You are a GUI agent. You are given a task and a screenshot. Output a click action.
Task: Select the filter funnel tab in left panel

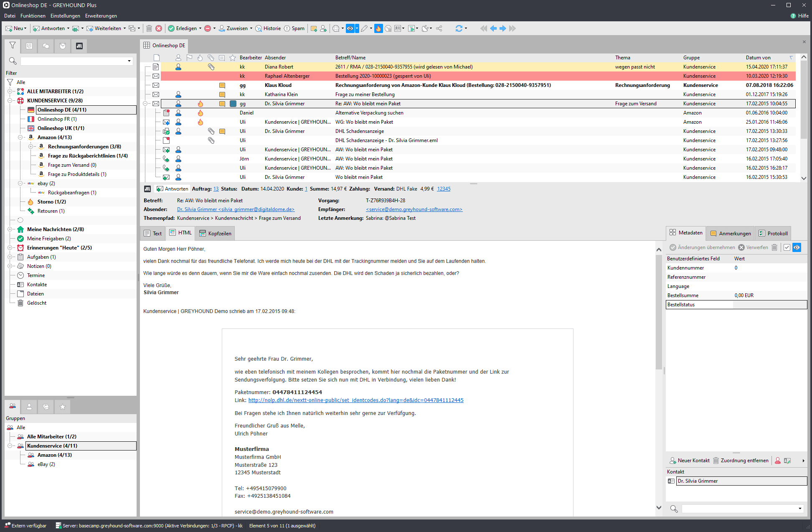(13, 46)
